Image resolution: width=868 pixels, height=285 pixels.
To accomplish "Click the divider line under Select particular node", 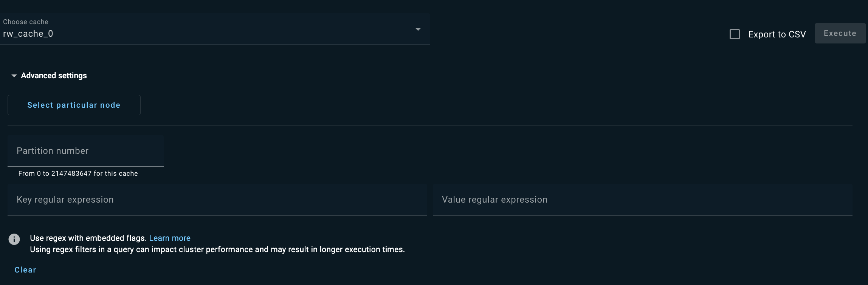I will (x=430, y=125).
